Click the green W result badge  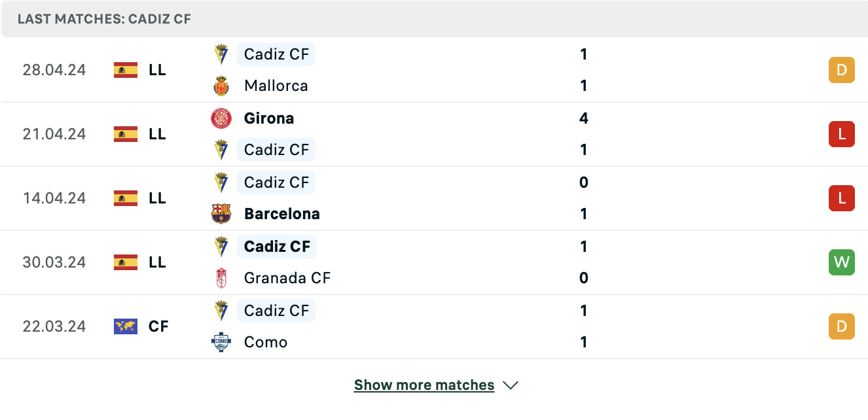[x=842, y=262]
